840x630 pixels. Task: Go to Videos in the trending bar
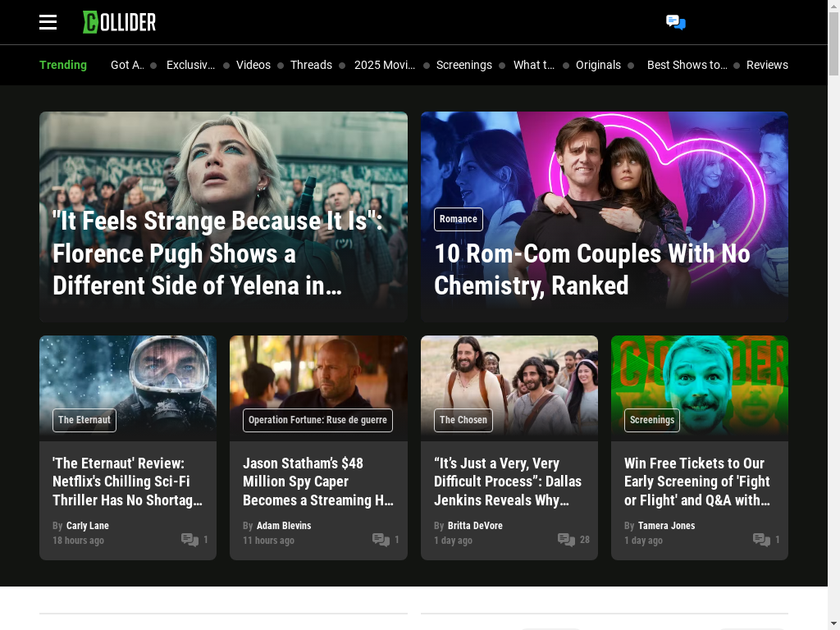[253, 65]
